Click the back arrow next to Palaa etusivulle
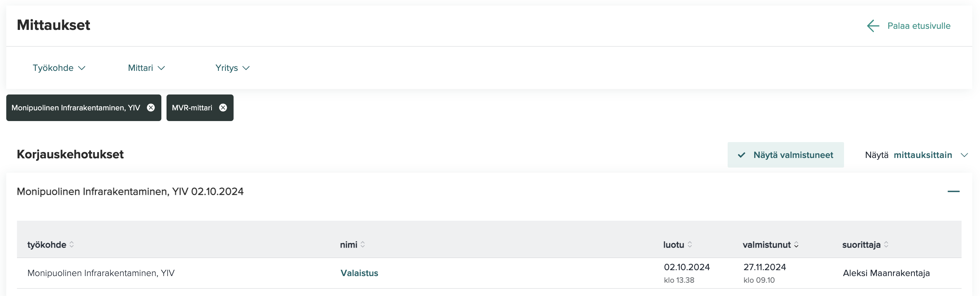 pos(873,26)
